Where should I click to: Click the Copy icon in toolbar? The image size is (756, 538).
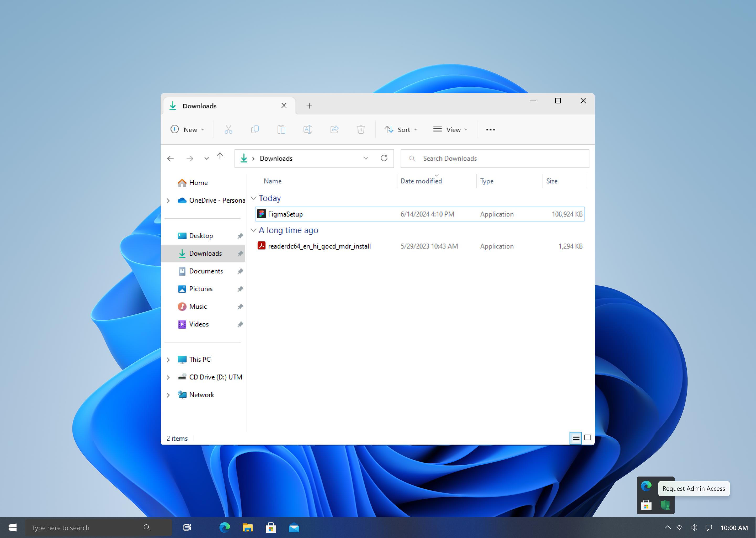pyautogui.click(x=255, y=130)
